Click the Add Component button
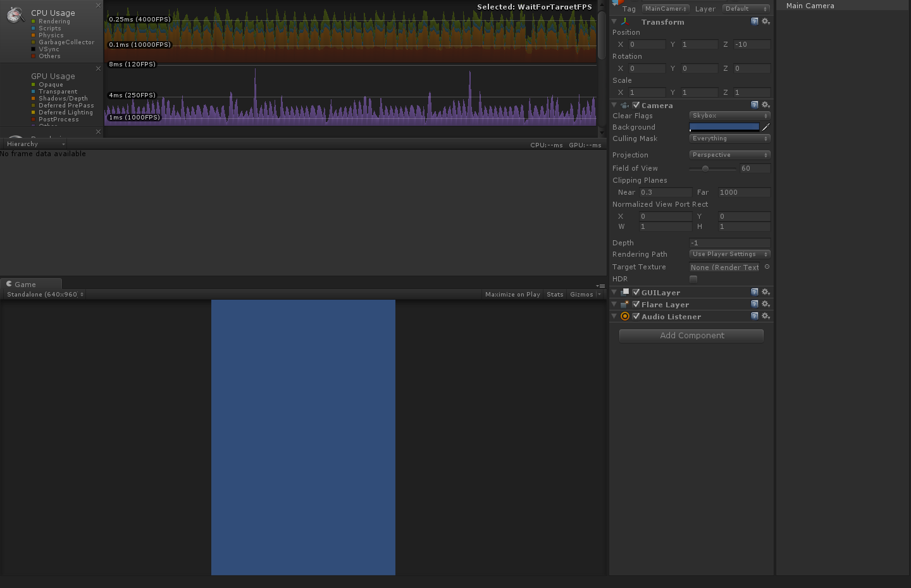This screenshot has height=588, width=911. click(x=691, y=336)
